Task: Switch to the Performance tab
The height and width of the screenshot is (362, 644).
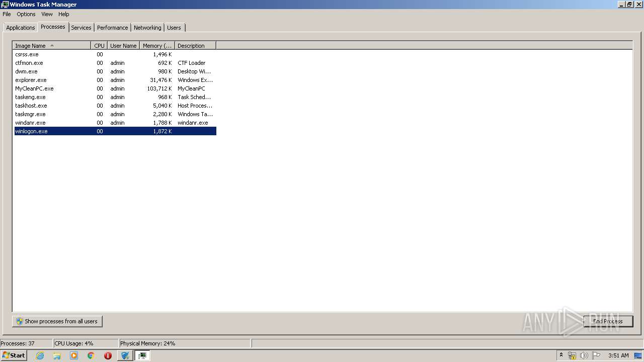Action: pyautogui.click(x=113, y=28)
